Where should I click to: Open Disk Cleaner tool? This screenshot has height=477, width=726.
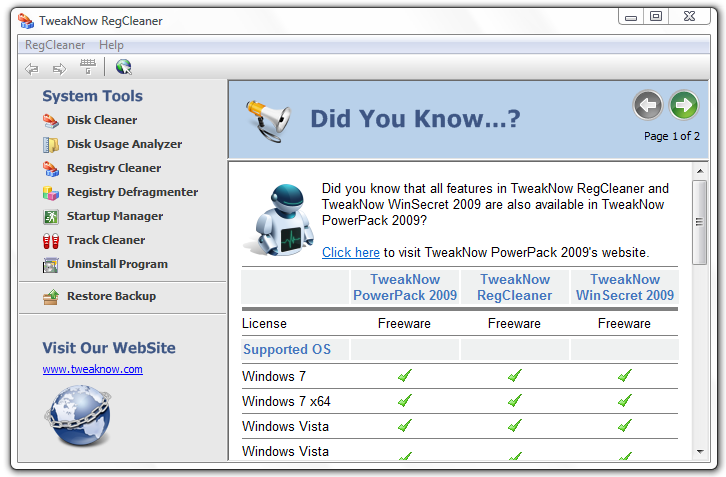(x=102, y=120)
